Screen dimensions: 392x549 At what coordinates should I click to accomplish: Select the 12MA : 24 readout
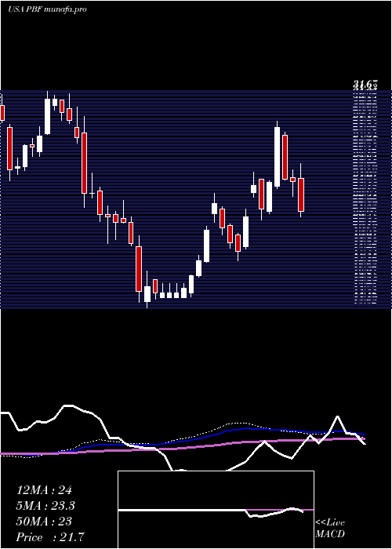[44, 490]
